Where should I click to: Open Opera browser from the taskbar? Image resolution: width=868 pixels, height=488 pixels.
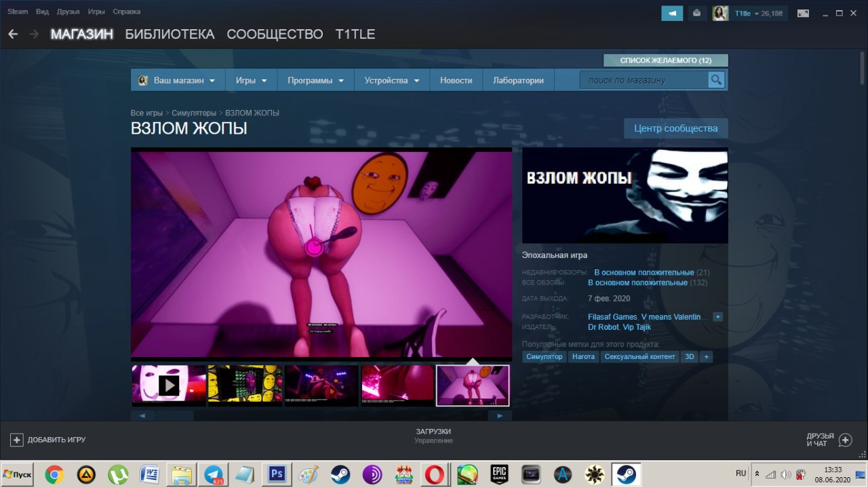coord(435,474)
